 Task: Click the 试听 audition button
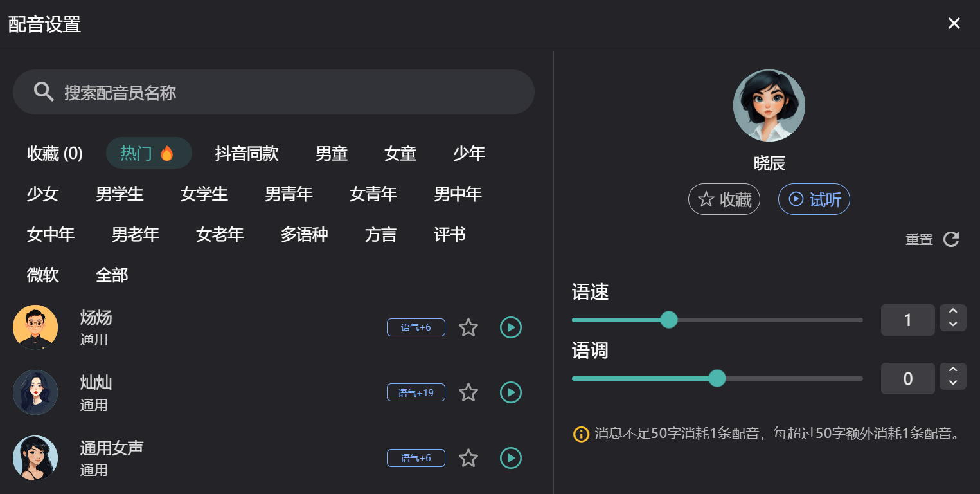(x=814, y=199)
